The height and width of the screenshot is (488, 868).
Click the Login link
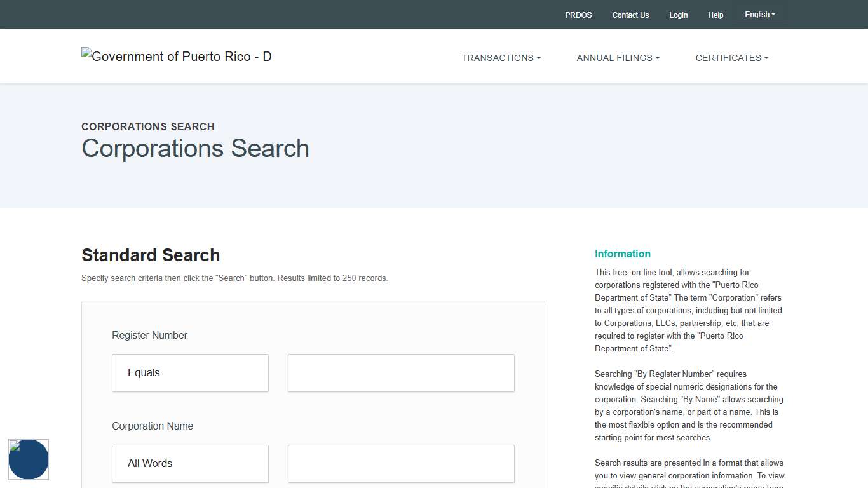[678, 15]
